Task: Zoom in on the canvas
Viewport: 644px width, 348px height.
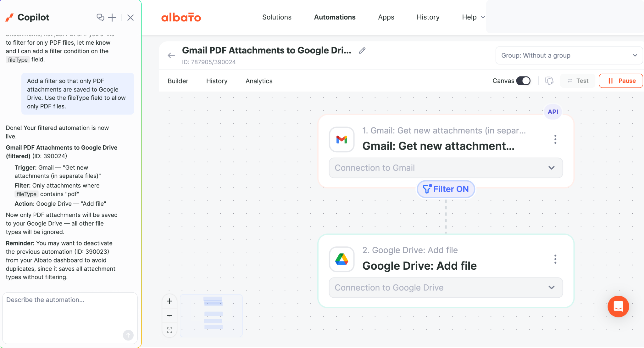Action: [169, 301]
